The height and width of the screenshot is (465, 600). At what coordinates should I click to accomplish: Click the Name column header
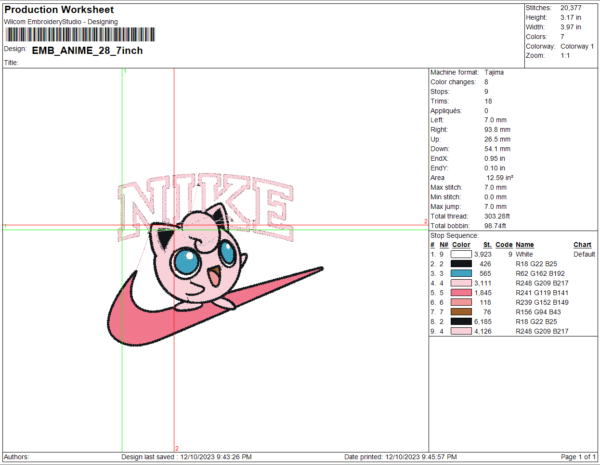(525, 244)
